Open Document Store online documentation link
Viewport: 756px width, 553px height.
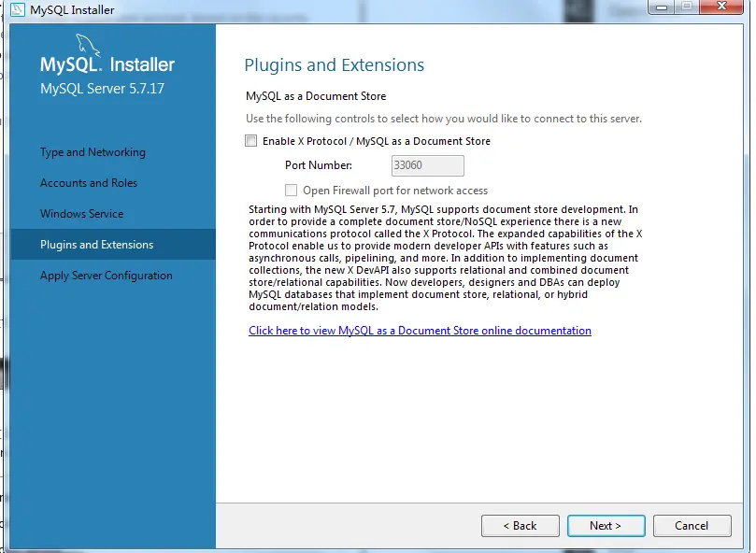420,331
